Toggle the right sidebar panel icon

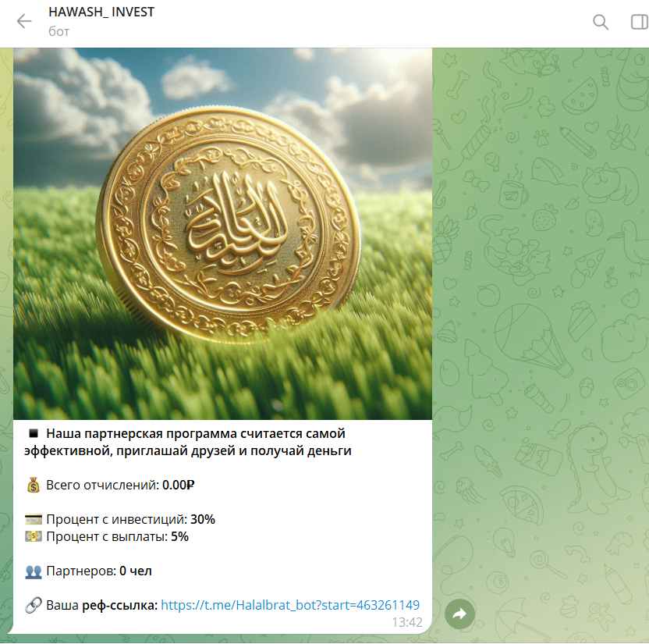(x=640, y=22)
